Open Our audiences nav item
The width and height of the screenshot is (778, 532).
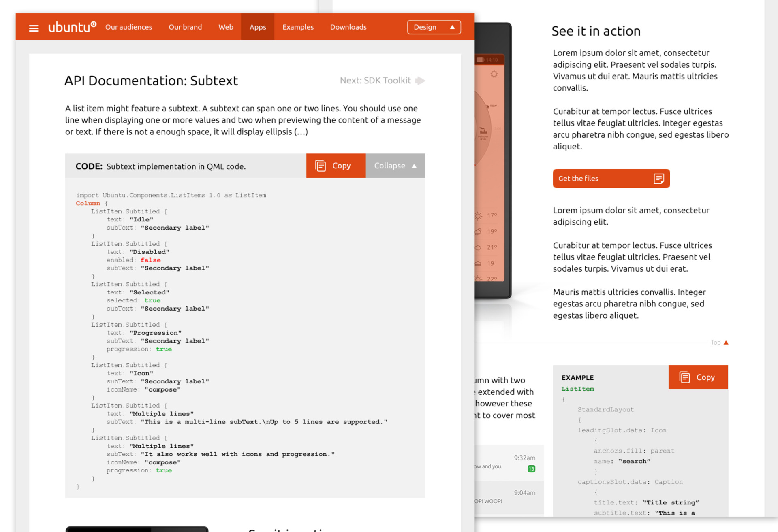point(128,27)
